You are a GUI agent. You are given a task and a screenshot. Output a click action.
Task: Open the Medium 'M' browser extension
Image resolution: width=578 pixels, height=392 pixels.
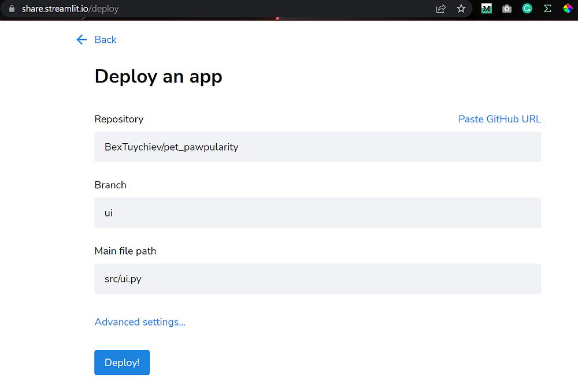487,9
